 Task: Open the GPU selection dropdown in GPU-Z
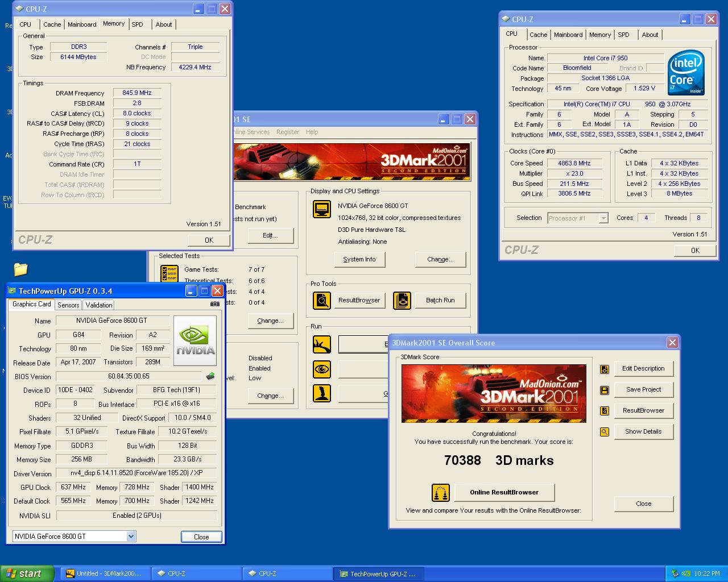(131, 536)
